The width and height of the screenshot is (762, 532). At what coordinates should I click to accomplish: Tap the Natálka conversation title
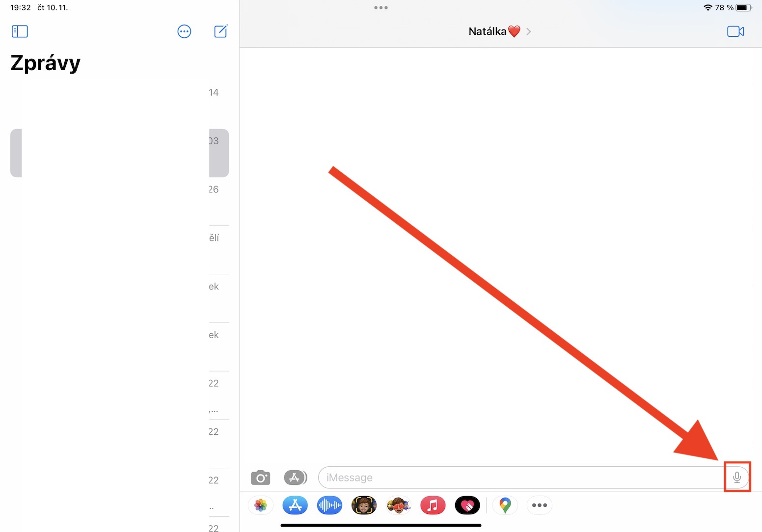coord(494,31)
